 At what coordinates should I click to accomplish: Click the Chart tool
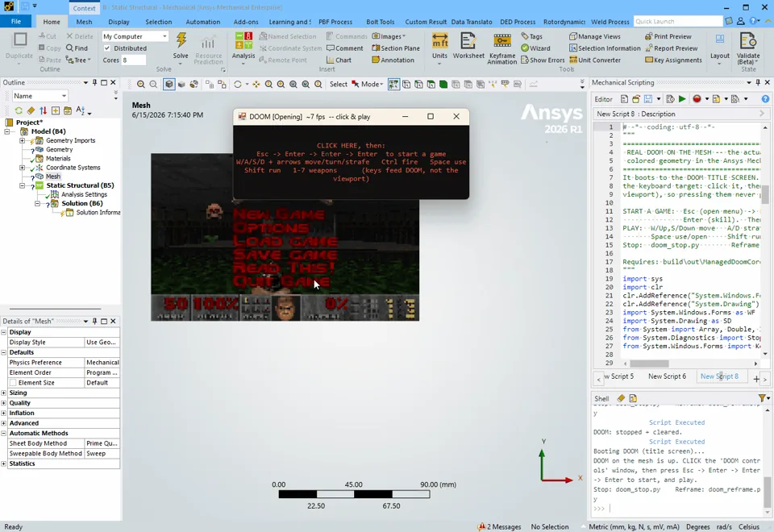click(339, 60)
